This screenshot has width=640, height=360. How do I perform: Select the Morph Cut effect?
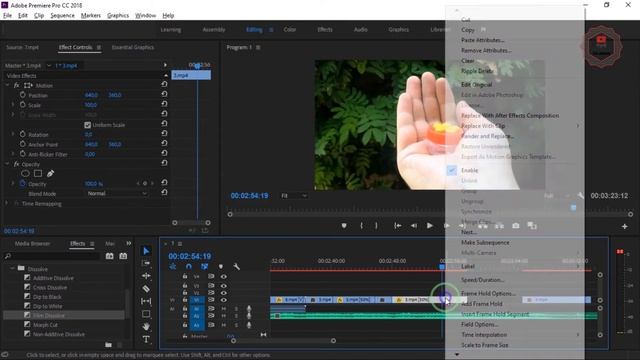click(45, 325)
